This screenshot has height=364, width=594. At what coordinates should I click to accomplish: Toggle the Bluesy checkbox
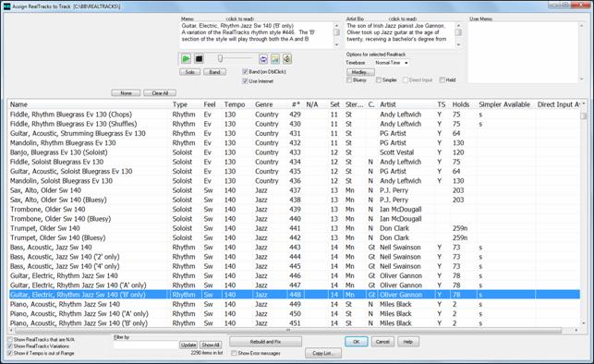pyautogui.click(x=349, y=80)
